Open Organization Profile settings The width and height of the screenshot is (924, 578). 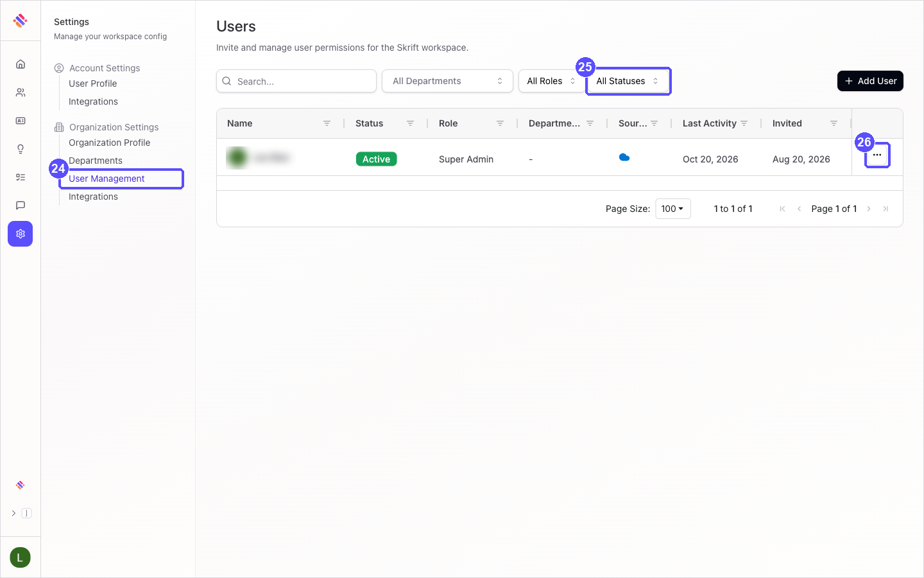point(110,143)
